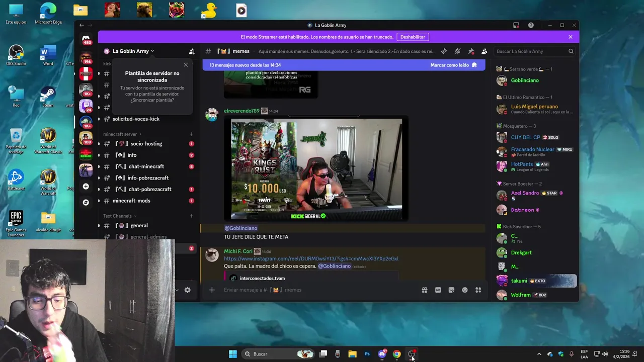This screenshot has width=644, height=362.
Task: Open the general text channel
Action: [x=146, y=226]
